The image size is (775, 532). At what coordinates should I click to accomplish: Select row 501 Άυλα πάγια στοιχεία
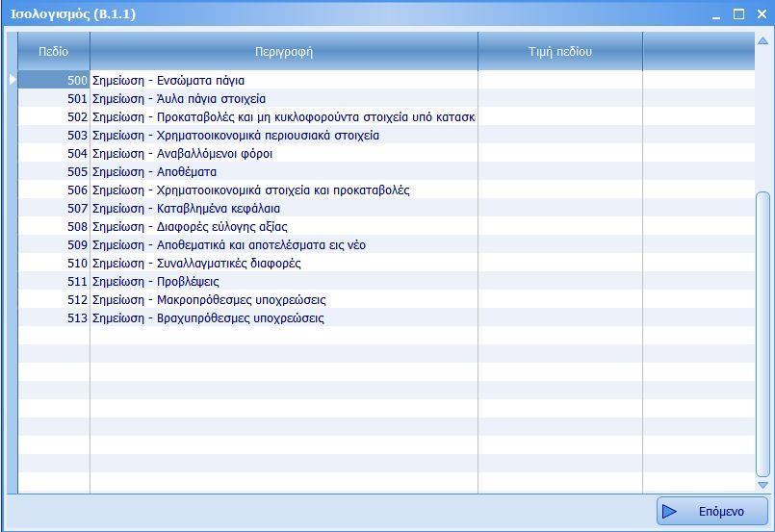coord(386,98)
